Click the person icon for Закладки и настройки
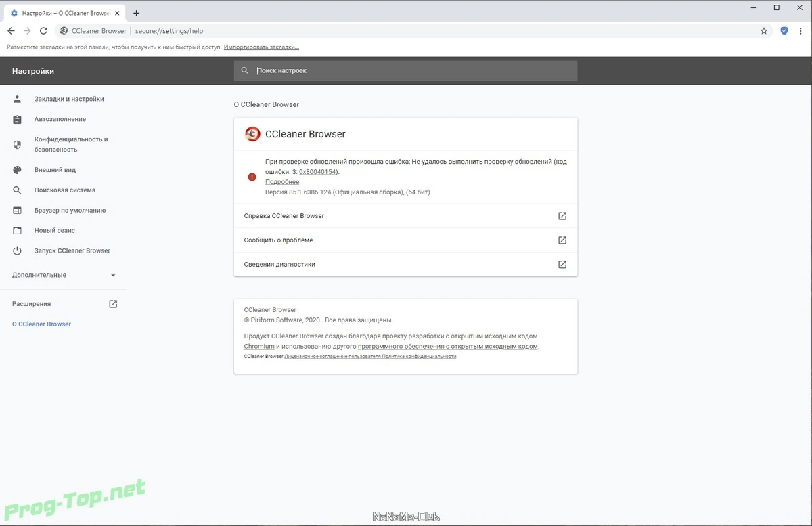Screen dimensions: 812x526 18,99
